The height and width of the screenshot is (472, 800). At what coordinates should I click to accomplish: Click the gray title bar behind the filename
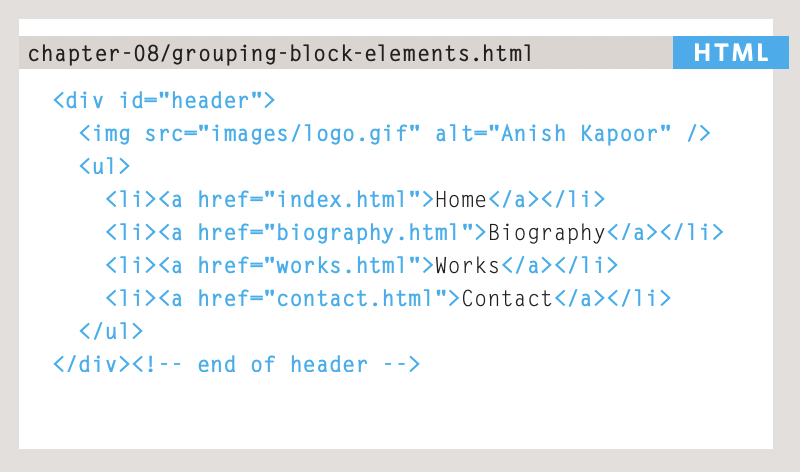coord(346,53)
